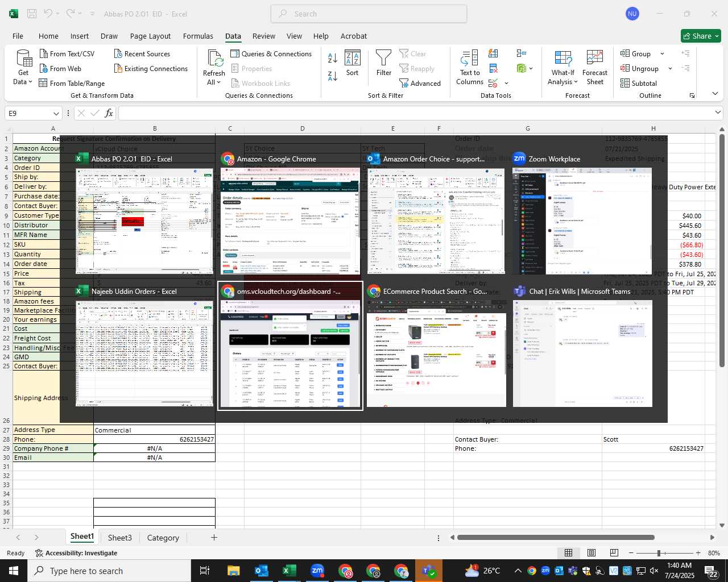Open the What-If Analysis menu
The image size is (728, 582).
tap(562, 68)
